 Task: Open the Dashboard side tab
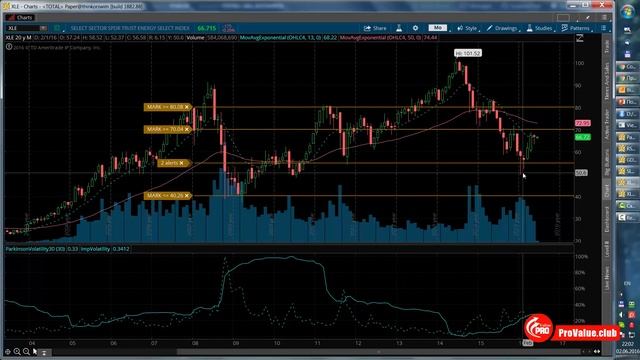(x=607, y=220)
